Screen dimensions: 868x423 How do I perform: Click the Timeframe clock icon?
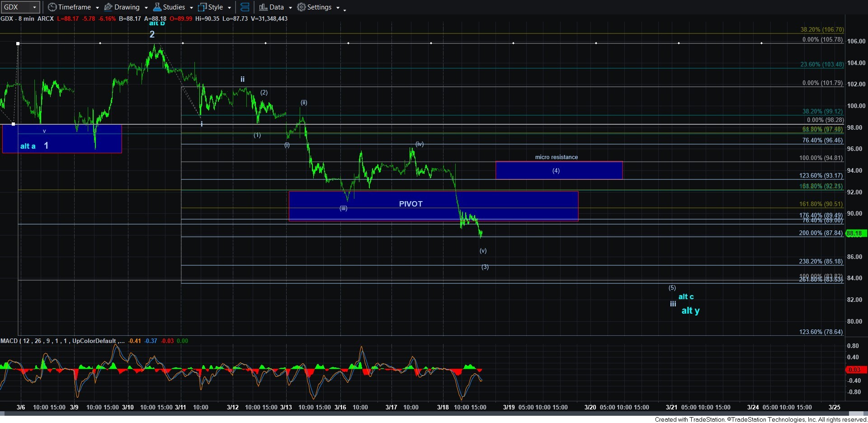(x=52, y=7)
